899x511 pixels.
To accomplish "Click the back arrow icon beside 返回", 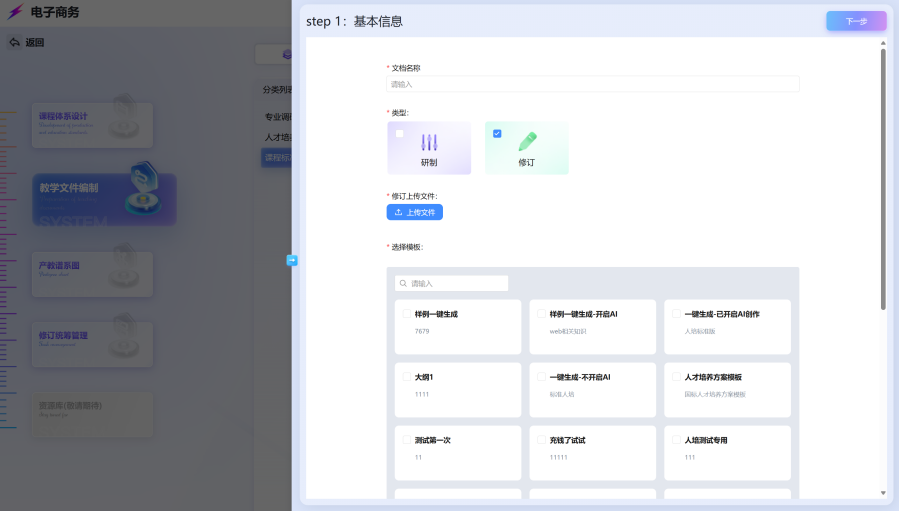I will click(14, 42).
